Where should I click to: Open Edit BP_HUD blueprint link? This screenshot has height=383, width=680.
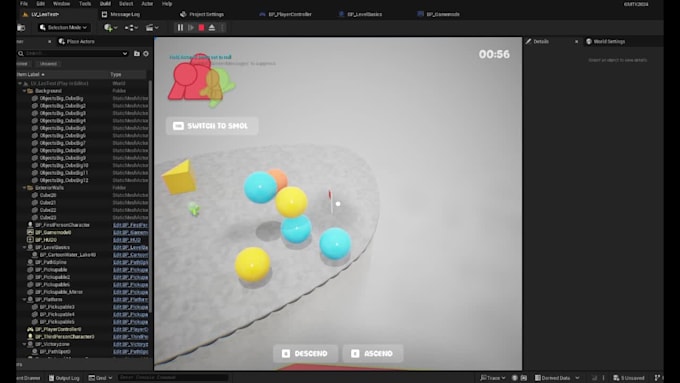click(x=127, y=240)
